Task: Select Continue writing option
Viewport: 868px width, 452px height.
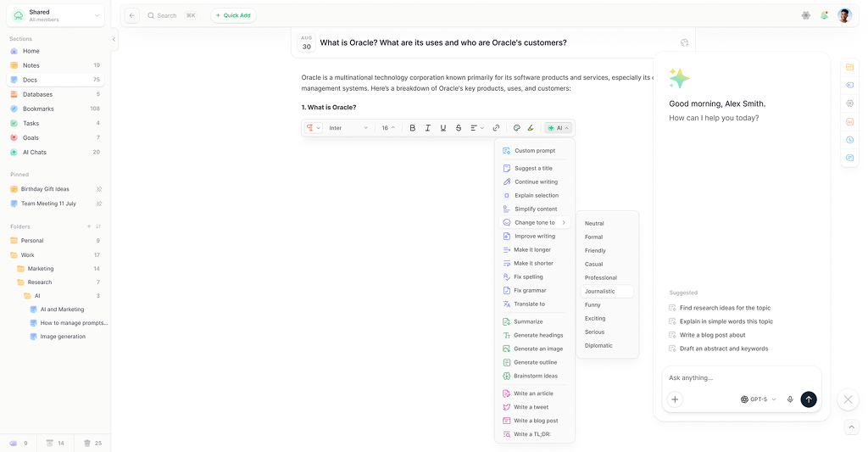Action: click(535, 181)
